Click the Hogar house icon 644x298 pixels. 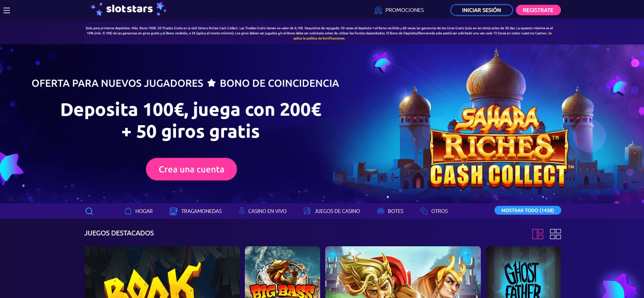click(128, 211)
